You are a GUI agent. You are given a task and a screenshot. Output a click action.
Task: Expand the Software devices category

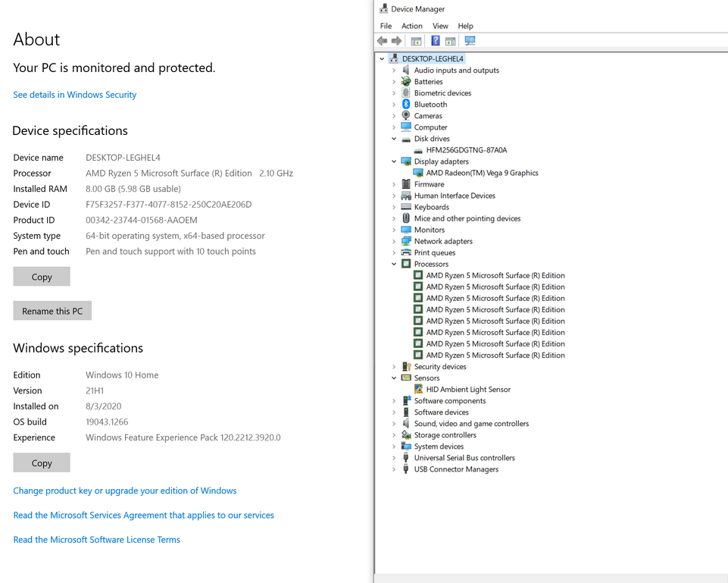[394, 412]
